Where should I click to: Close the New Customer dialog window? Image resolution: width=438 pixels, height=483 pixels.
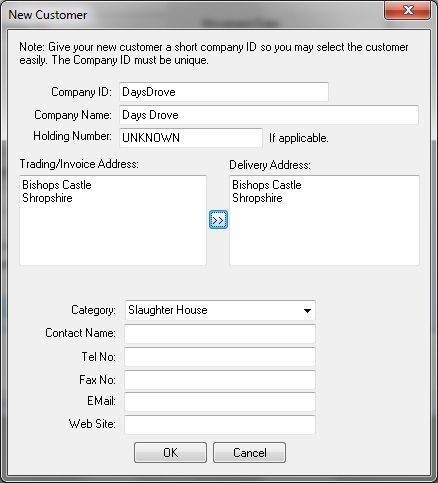[x=407, y=10]
